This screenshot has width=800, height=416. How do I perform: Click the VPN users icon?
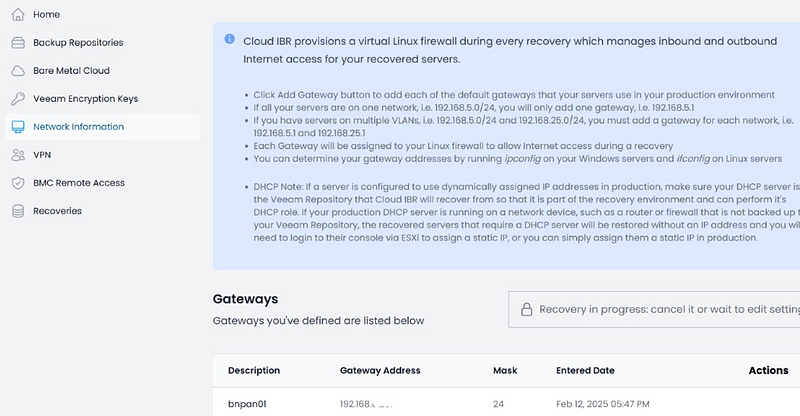click(17, 155)
